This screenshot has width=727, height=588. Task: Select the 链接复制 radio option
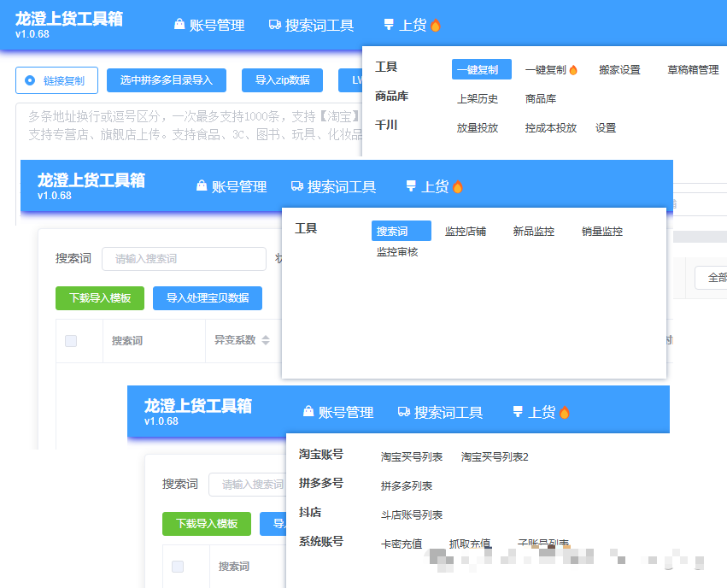(31, 80)
